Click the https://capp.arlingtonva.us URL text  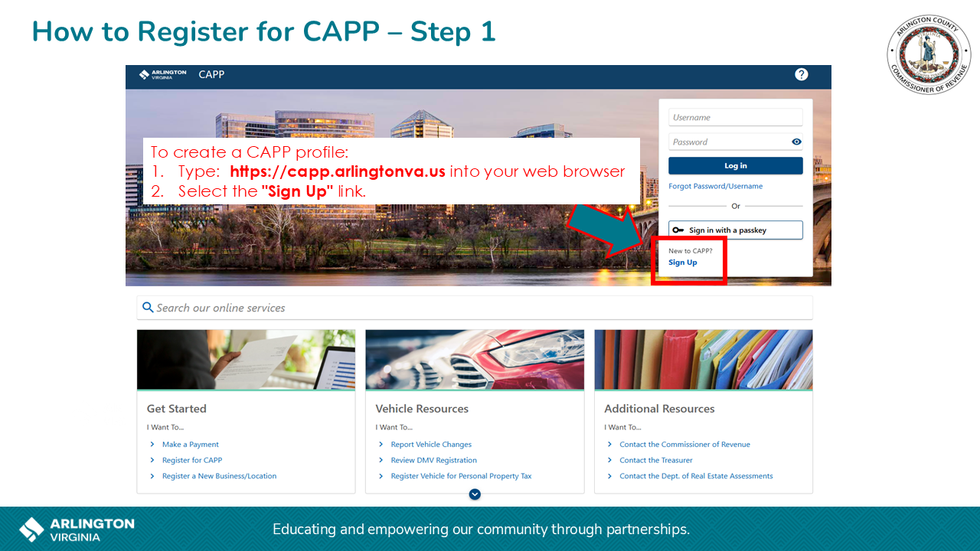click(x=338, y=171)
